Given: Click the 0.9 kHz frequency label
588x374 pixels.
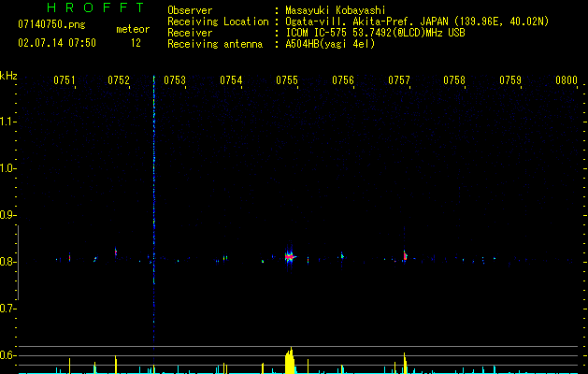Looking at the screenshot, I should (7, 215).
